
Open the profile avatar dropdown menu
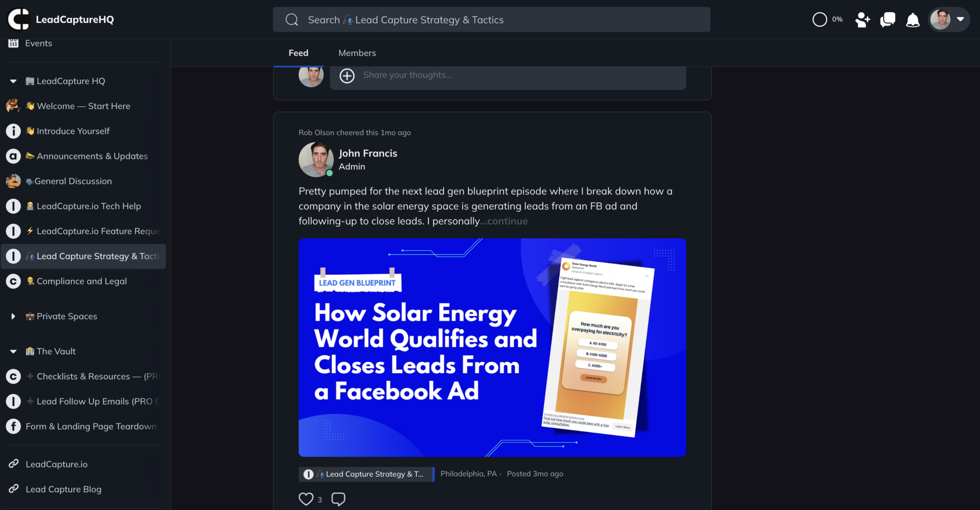click(x=949, y=20)
